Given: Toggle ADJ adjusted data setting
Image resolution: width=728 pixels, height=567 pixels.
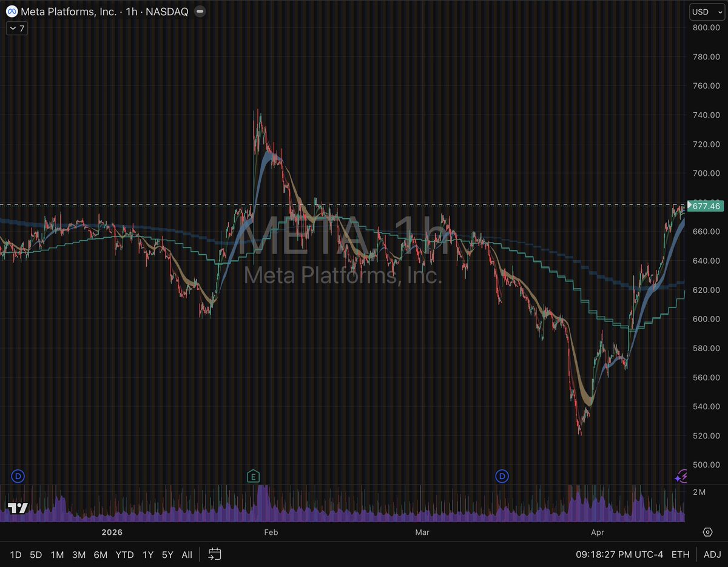Looking at the screenshot, I should coord(712,554).
